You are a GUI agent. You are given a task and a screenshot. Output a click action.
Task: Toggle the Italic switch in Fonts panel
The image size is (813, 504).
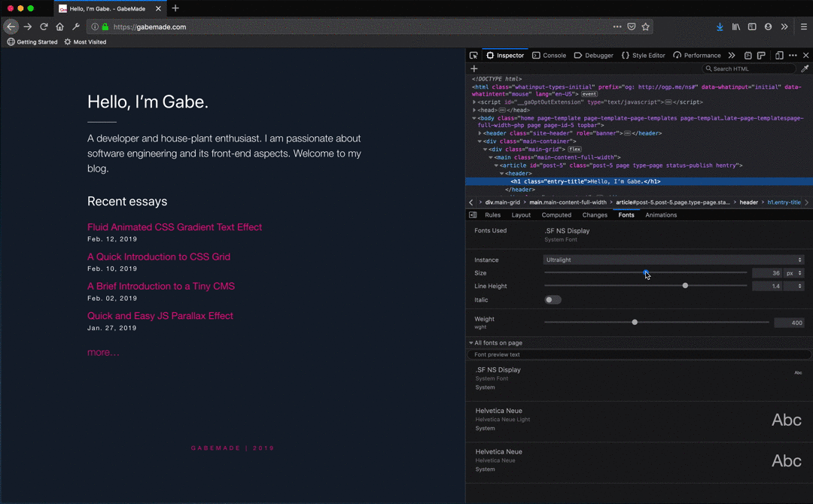click(553, 300)
